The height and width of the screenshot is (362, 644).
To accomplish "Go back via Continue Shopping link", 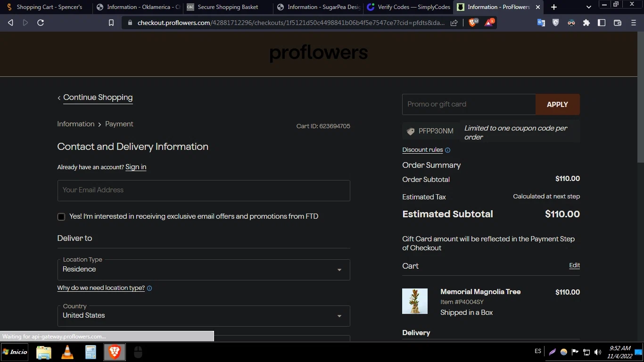I will (x=98, y=98).
